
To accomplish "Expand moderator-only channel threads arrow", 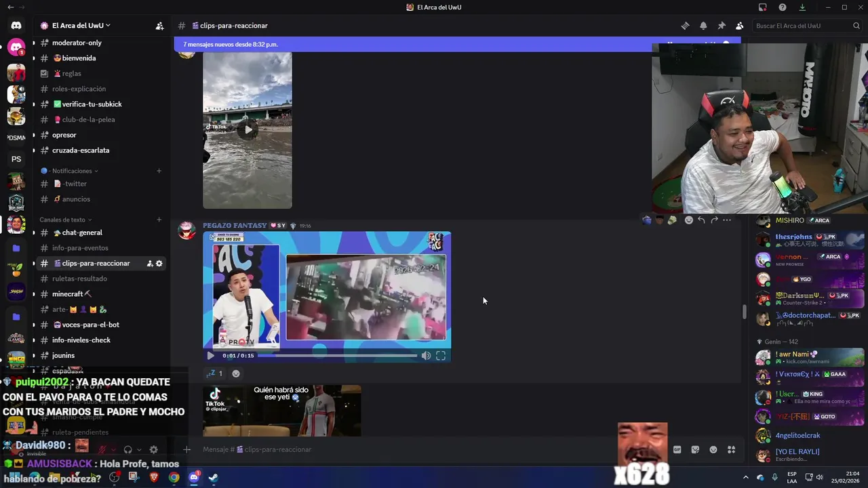I will click(33, 43).
